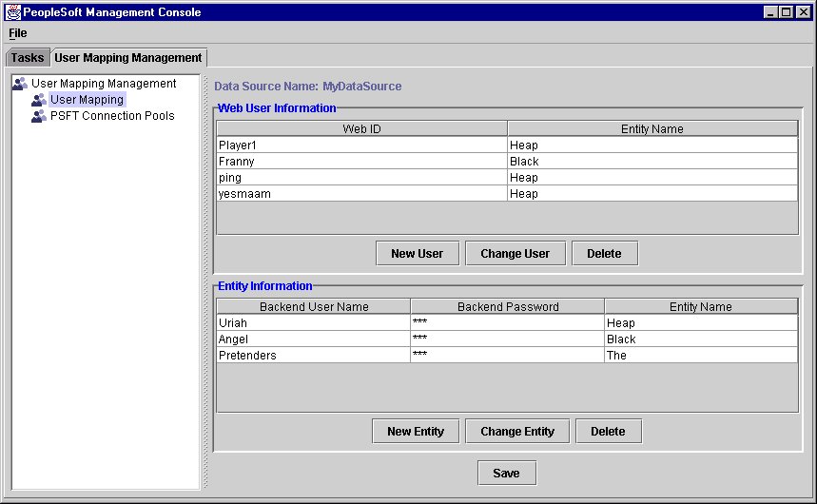Select Heap entity cell in Uriah row
Screen dimensions: 817x504
click(701, 322)
